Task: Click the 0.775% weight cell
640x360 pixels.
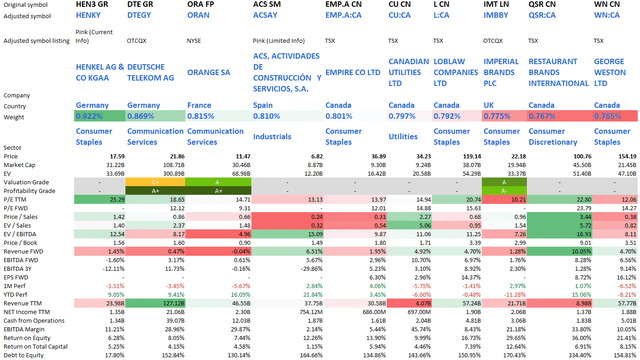Action: click(504, 116)
